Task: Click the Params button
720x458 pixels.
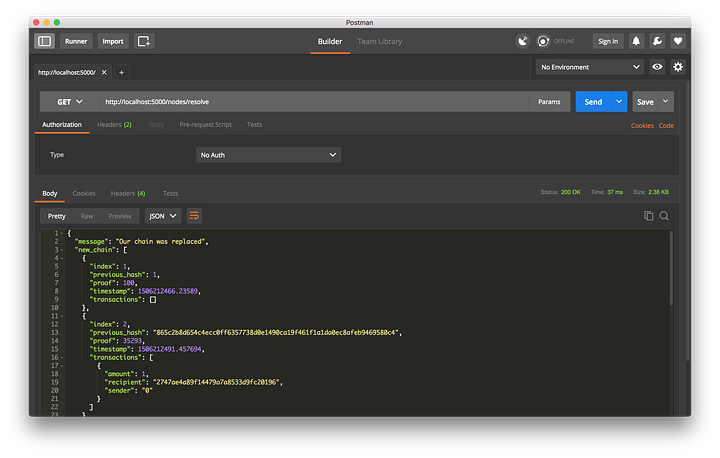Action: click(549, 102)
